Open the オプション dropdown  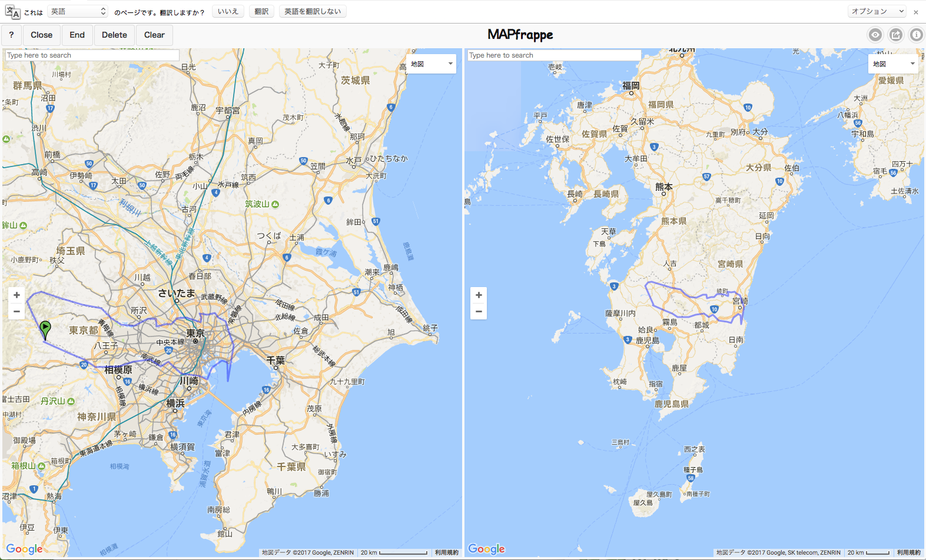pyautogui.click(x=877, y=11)
